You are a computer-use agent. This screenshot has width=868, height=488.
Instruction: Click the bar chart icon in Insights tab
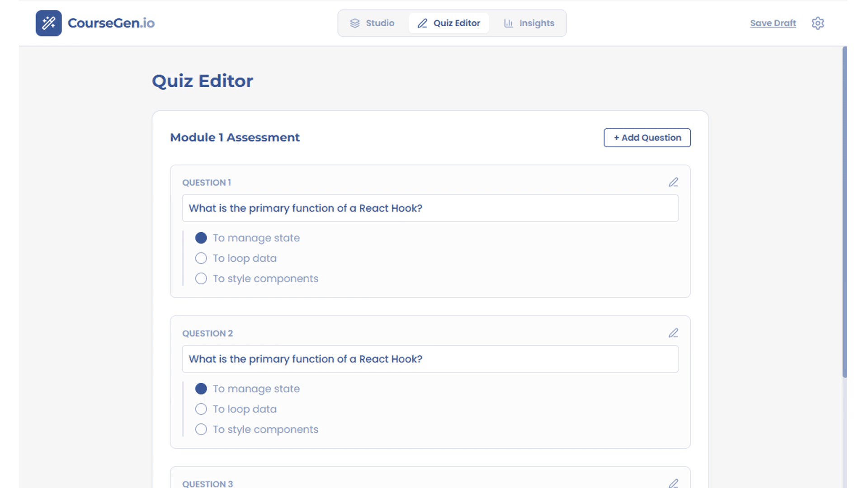click(x=508, y=23)
